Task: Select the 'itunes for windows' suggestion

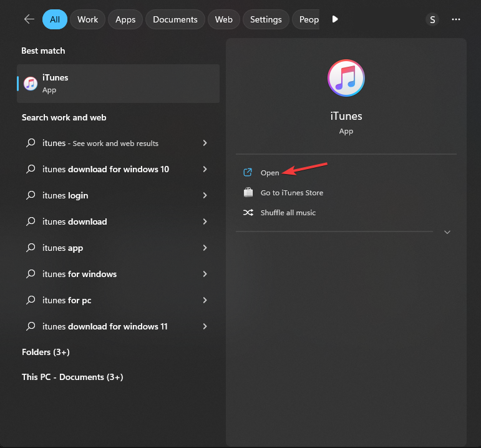Action: pos(118,274)
